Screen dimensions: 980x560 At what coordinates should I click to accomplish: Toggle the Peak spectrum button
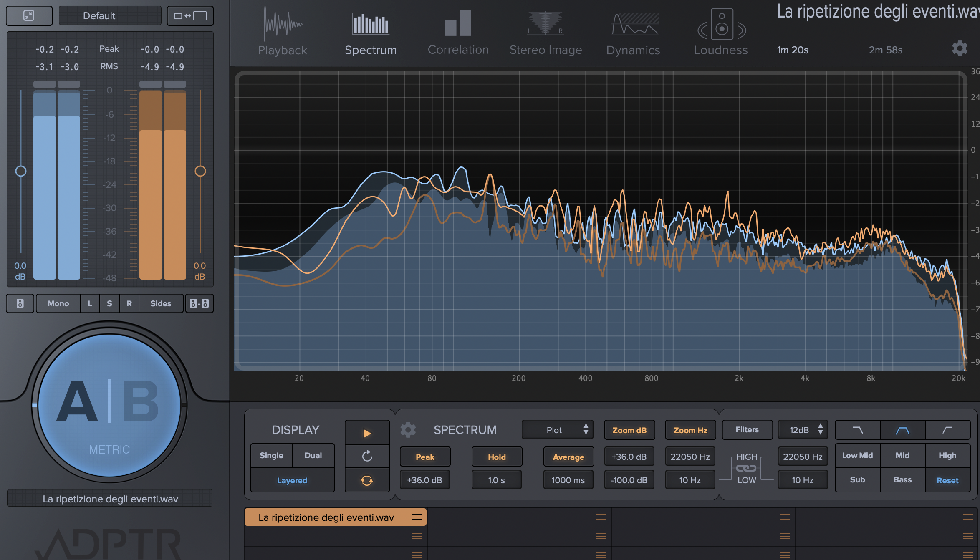coord(425,457)
